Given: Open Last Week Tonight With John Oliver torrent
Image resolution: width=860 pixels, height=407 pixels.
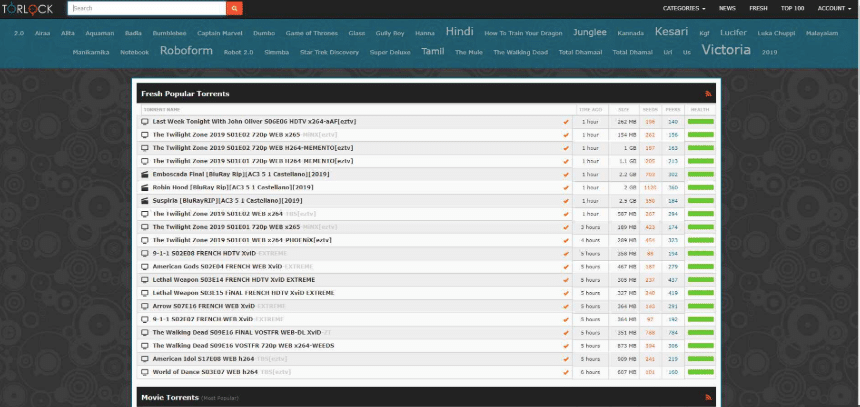Looking at the screenshot, I should point(254,122).
